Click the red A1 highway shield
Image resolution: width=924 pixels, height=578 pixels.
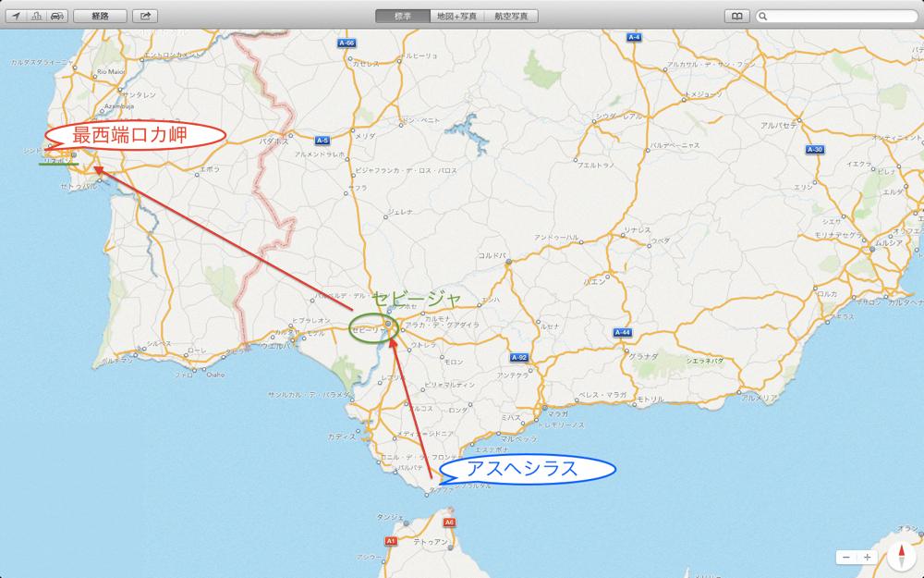click(x=390, y=540)
